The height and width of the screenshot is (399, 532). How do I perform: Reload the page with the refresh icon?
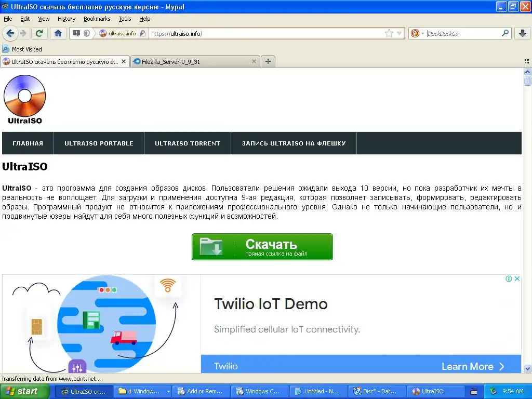pos(39,33)
